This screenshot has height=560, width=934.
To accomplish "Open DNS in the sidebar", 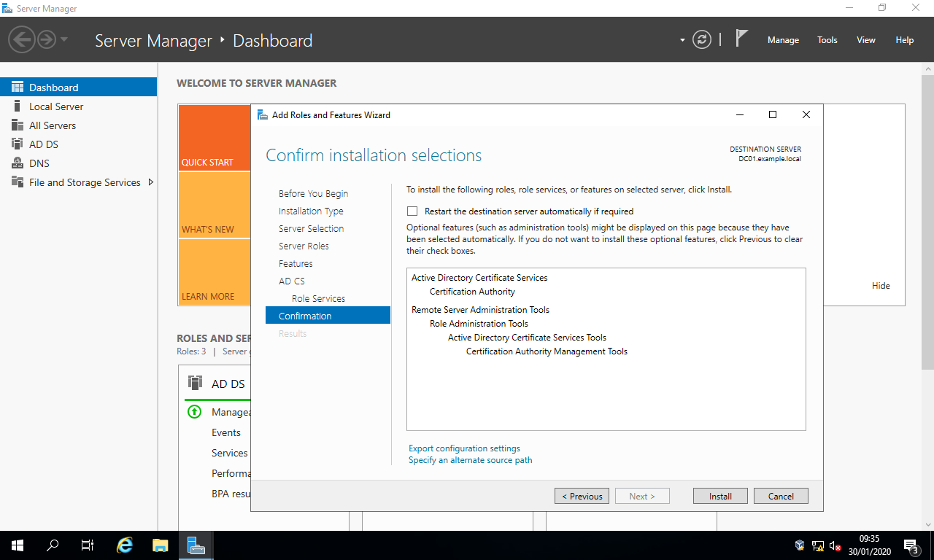I will click(39, 163).
